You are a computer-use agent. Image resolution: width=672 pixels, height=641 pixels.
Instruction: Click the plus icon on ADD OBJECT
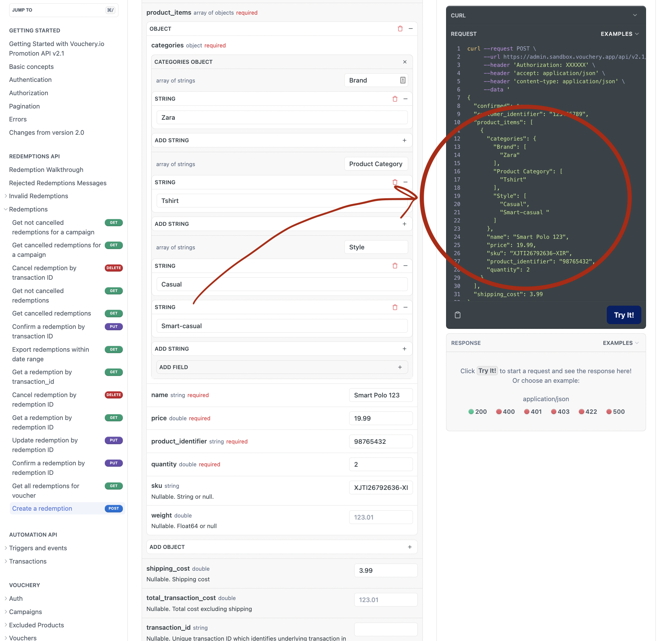(x=410, y=547)
